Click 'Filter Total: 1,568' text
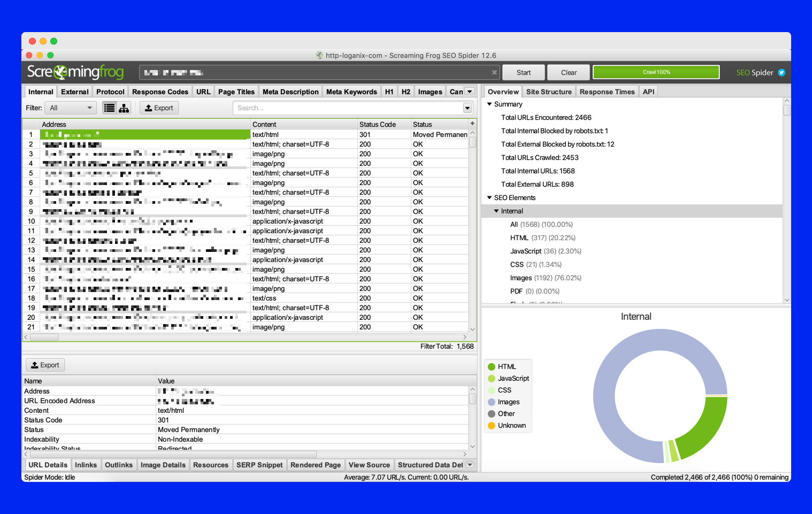Image resolution: width=812 pixels, height=514 pixels. click(x=447, y=347)
